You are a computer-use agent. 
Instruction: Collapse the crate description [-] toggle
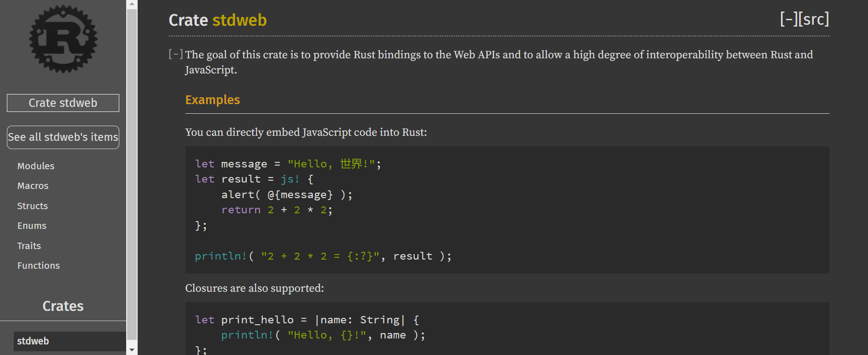pos(176,55)
